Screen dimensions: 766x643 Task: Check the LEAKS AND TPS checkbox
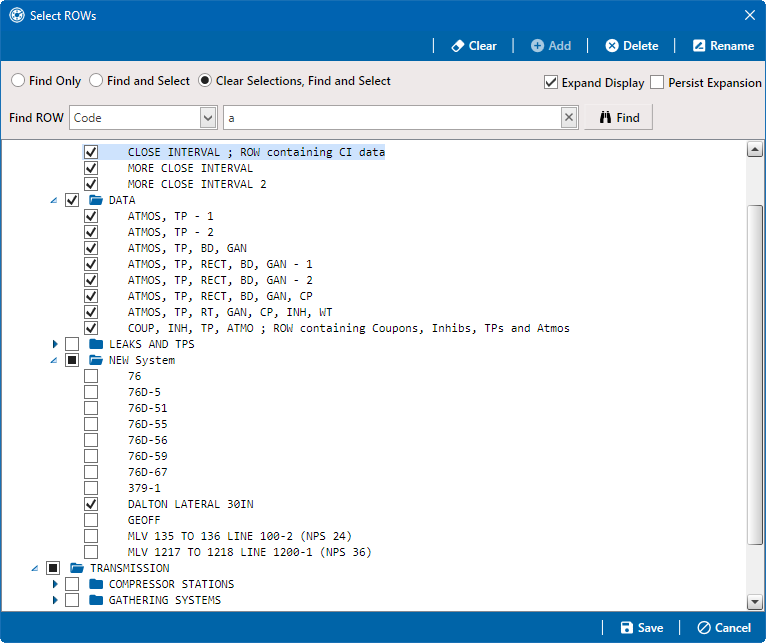pos(72,344)
